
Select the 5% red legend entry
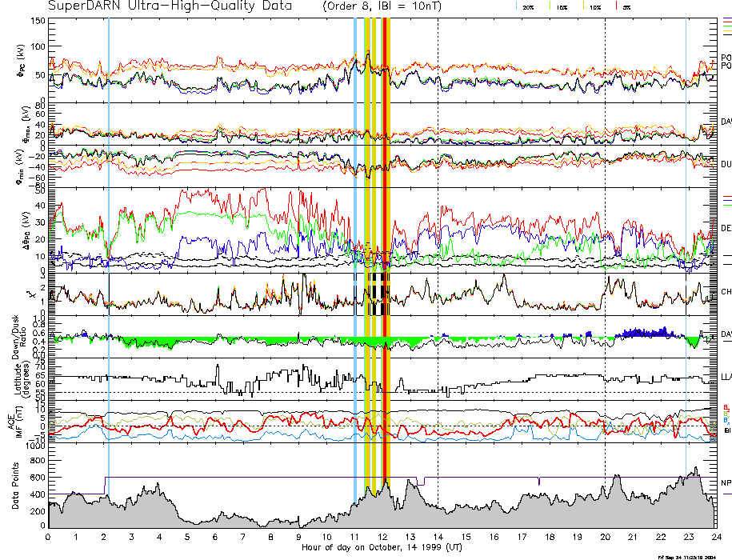(624, 6)
